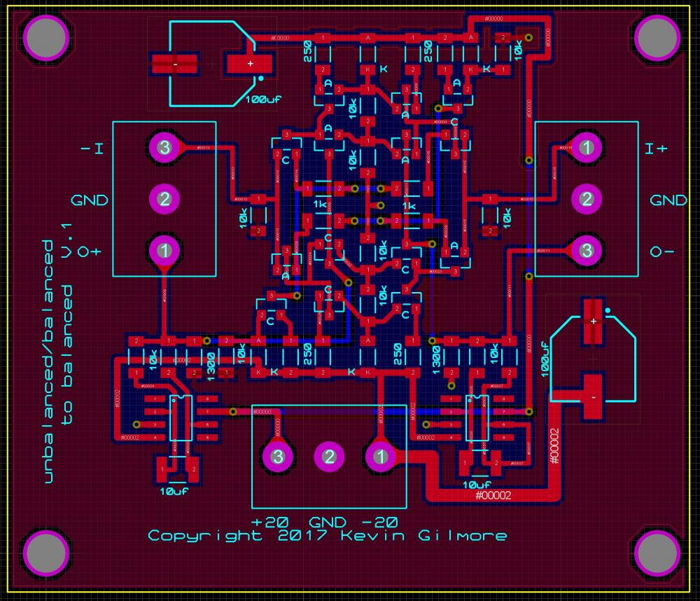Click the minus pad of the right 100uf capacitor
The image size is (700, 601).
pos(594,396)
